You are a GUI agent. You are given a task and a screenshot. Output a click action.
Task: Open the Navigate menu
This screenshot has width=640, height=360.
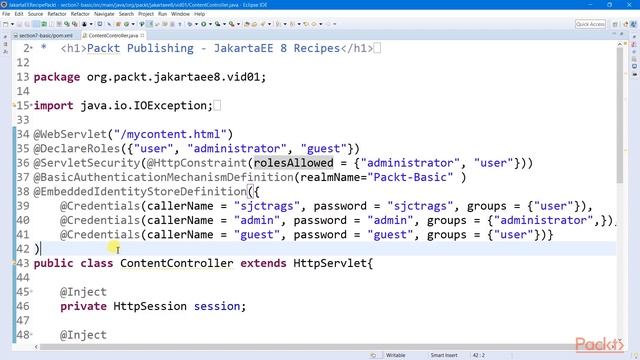(104, 14)
